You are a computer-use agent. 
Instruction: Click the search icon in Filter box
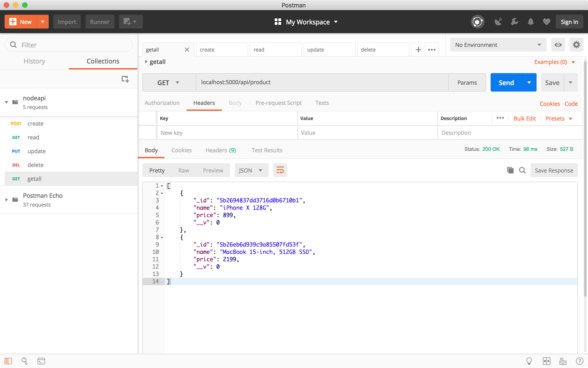(13, 45)
